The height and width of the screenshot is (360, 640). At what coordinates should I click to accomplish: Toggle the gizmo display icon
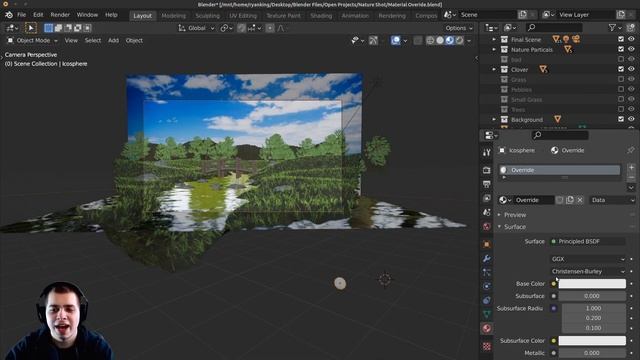click(x=373, y=40)
